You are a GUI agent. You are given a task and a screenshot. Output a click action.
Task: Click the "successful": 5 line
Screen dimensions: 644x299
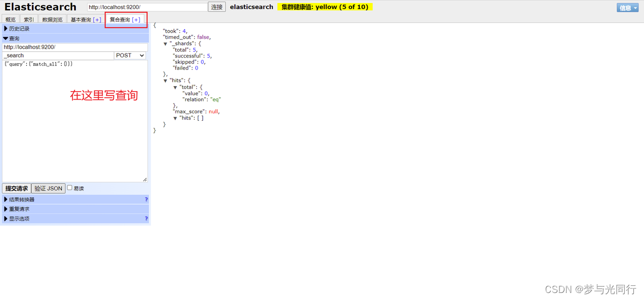(x=193, y=56)
